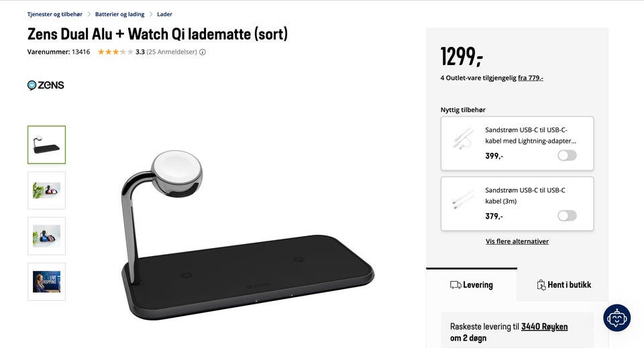Go to Tjenester og tilbehør breadcrumb
Screen dimensions: 644x348
[54, 14]
